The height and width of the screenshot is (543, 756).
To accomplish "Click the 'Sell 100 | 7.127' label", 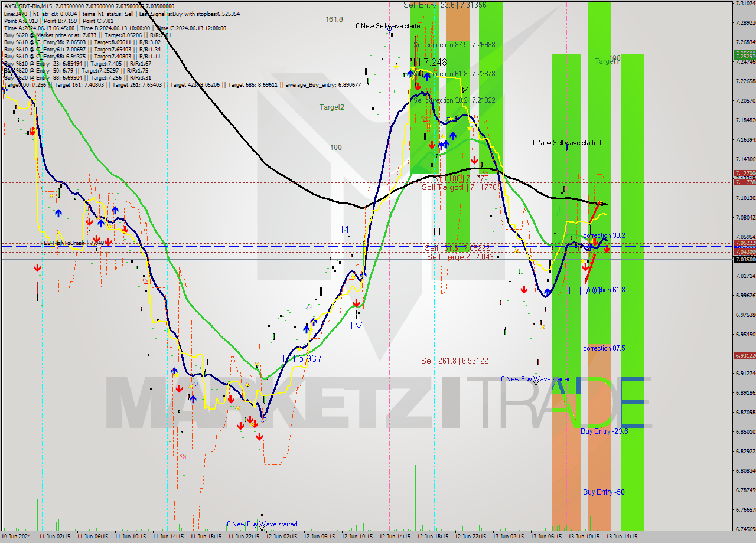I will pyautogui.click(x=459, y=178).
